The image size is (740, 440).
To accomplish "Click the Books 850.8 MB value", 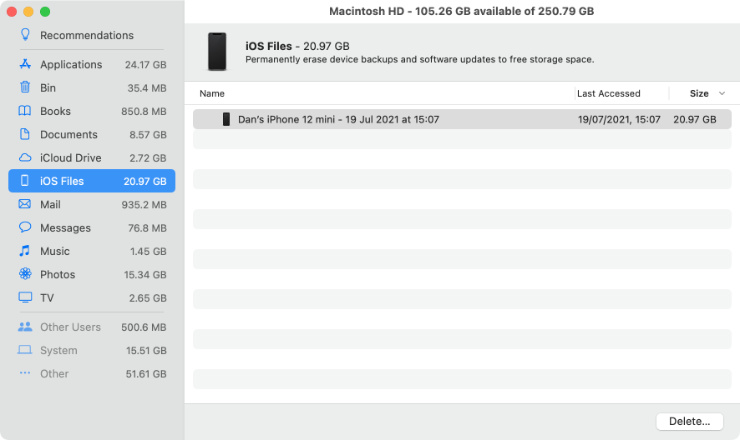I will (x=143, y=111).
